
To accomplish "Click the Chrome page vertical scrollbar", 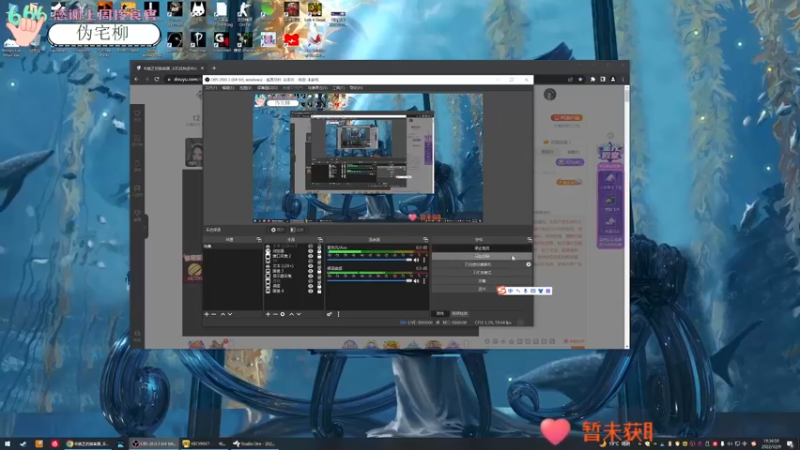I will pyautogui.click(x=627, y=217).
